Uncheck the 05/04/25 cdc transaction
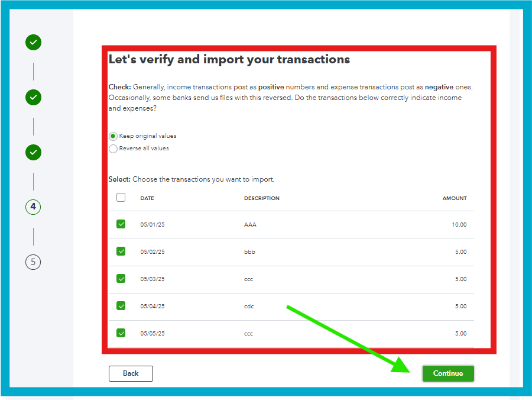The image size is (532, 400). pos(121,305)
